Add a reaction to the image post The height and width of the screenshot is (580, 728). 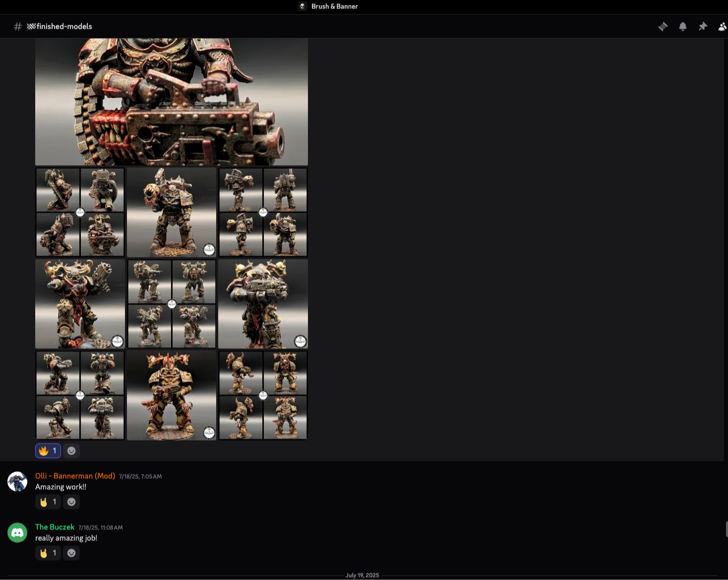click(x=71, y=451)
